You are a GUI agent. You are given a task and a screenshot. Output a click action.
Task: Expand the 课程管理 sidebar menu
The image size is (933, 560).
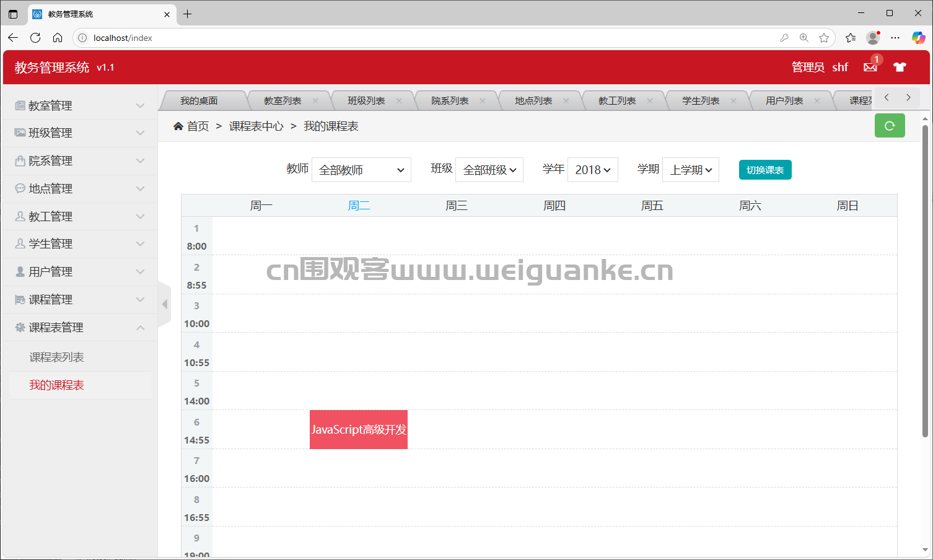80,299
